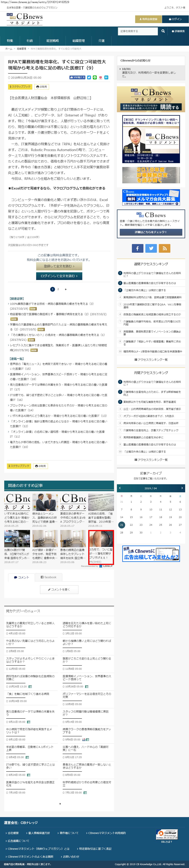Click the 印刷用 print button under title

[42, 87]
